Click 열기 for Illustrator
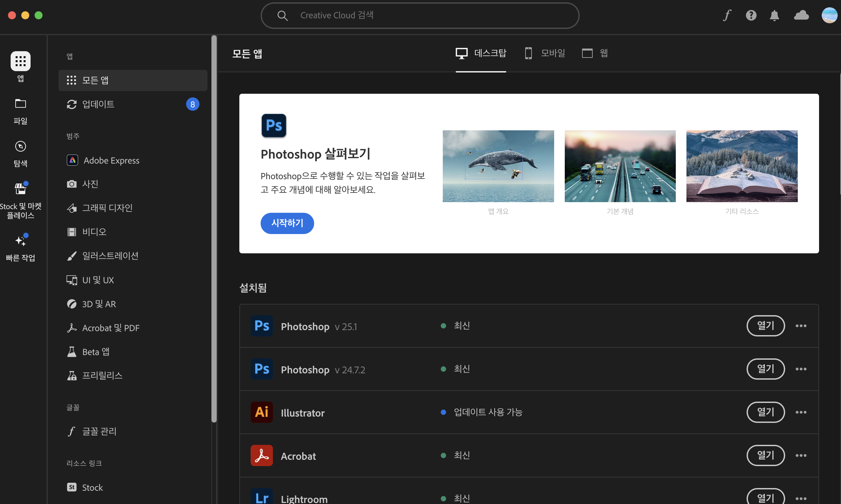Image resolution: width=841 pixels, height=504 pixels. [766, 412]
